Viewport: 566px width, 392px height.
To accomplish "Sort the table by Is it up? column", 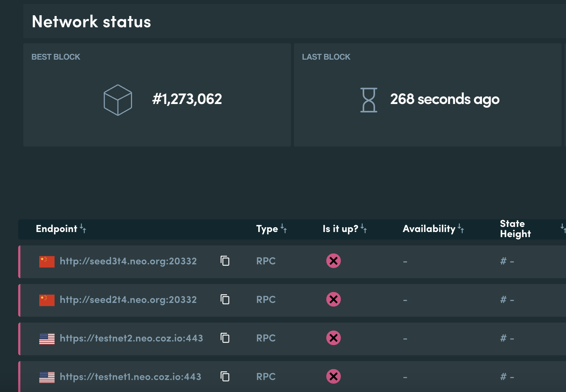I will click(x=364, y=228).
